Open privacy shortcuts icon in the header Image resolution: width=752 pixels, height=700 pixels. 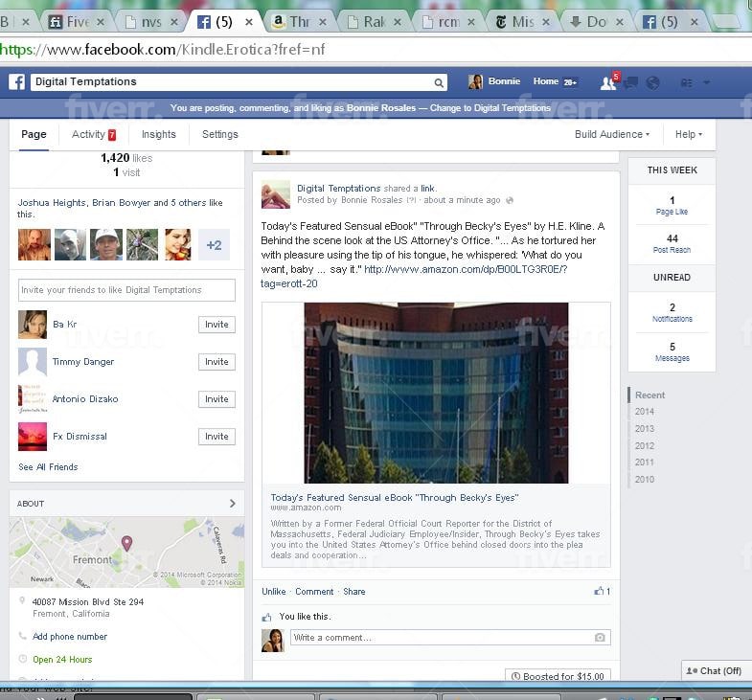[x=686, y=83]
